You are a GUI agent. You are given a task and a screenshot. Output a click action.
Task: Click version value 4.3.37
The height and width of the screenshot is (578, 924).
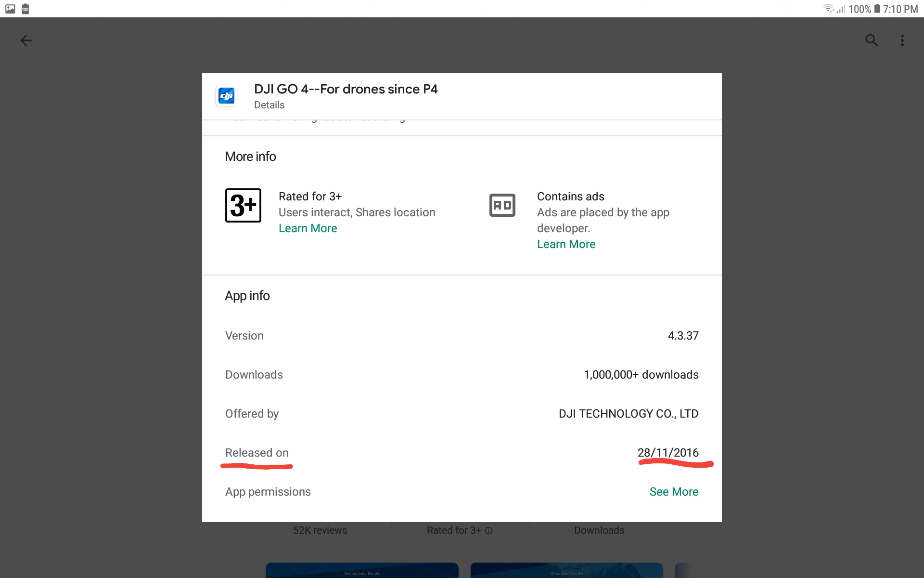[683, 336]
